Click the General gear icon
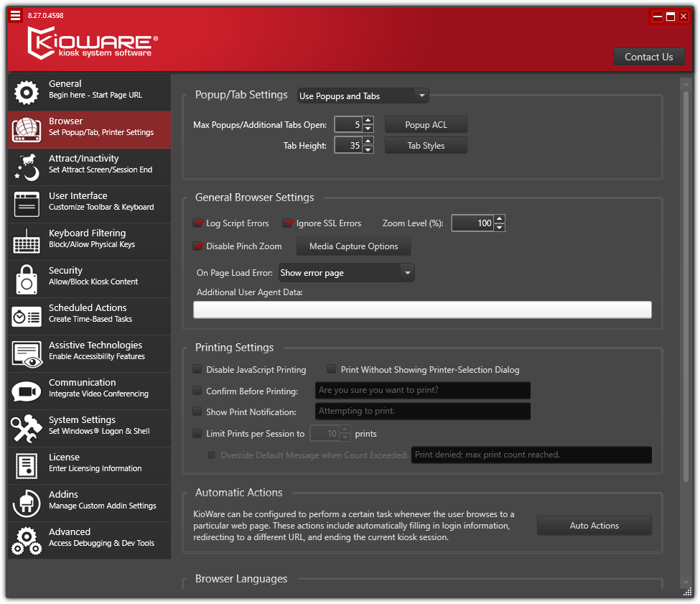Viewport: 700px width, 604px height. point(27,93)
